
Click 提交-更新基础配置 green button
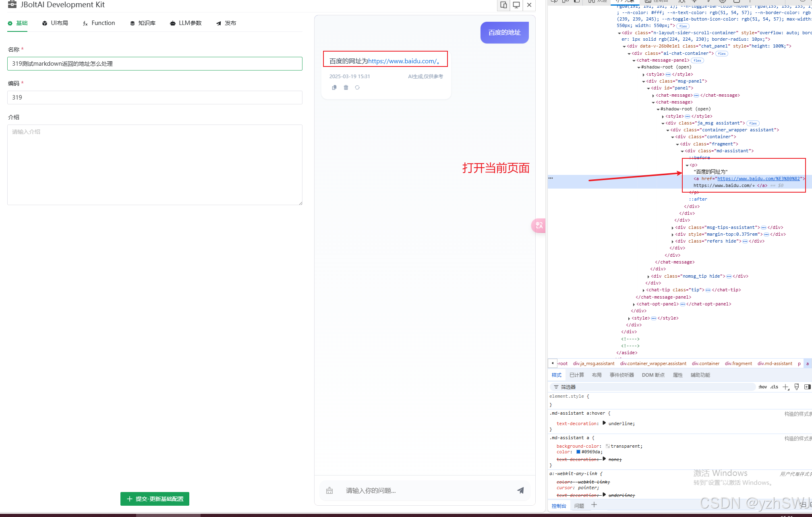[x=155, y=499]
